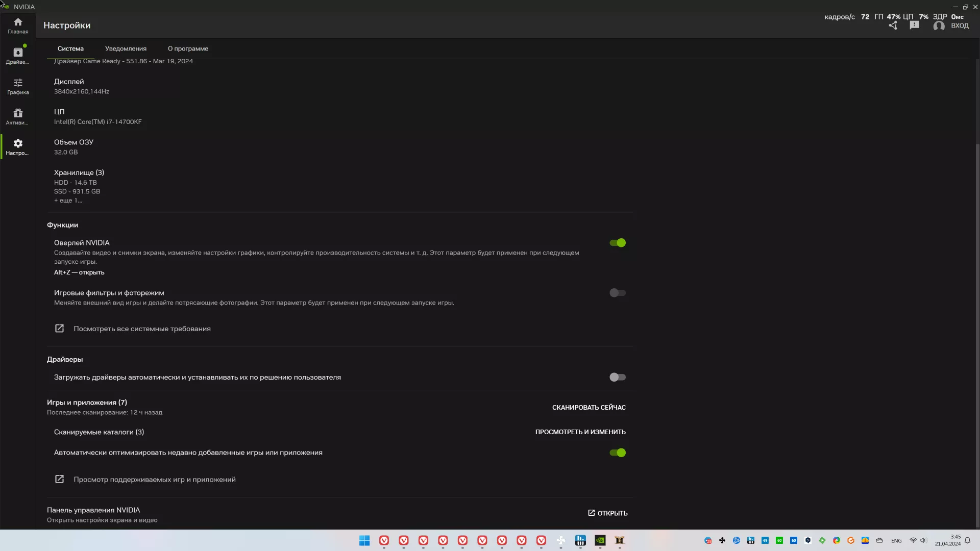The image size is (980, 551).
Task: Click the Alt+Z — открыть shortcut text
Action: click(x=79, y=272)
